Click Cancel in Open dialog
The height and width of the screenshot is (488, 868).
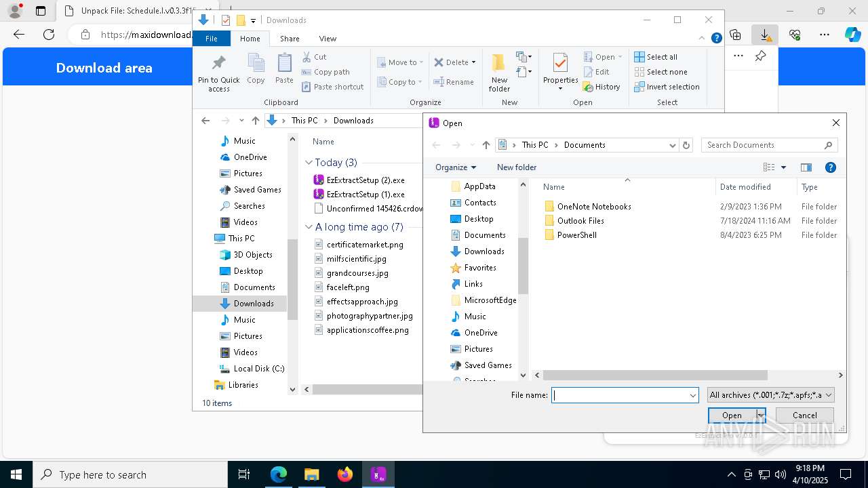click(x=805, y=415)
